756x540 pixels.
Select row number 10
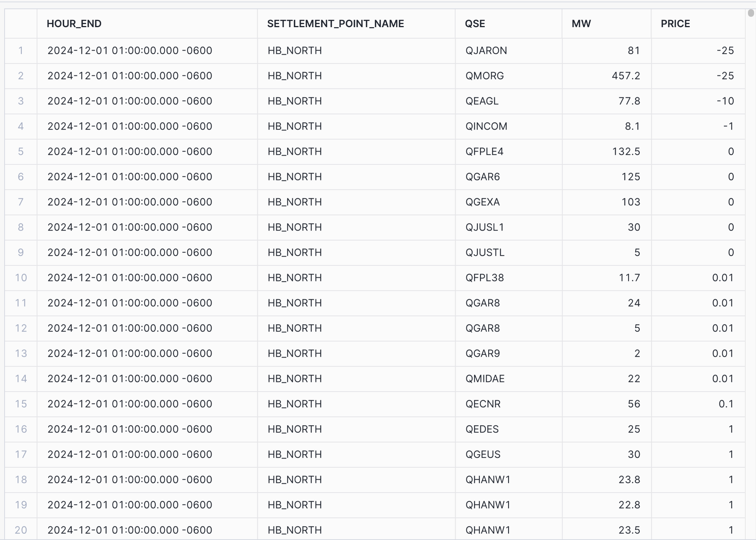click(x=21, y=278)
